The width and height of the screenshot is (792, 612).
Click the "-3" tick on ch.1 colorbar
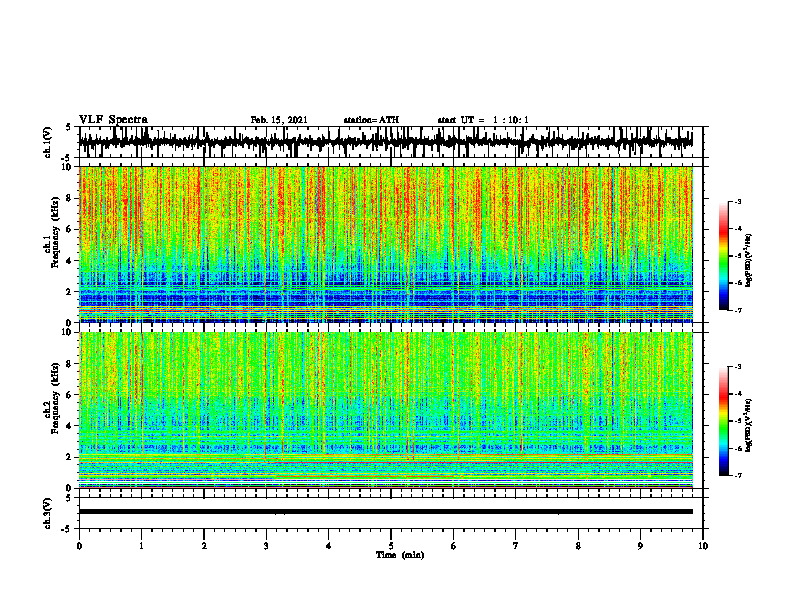point(738,201)
